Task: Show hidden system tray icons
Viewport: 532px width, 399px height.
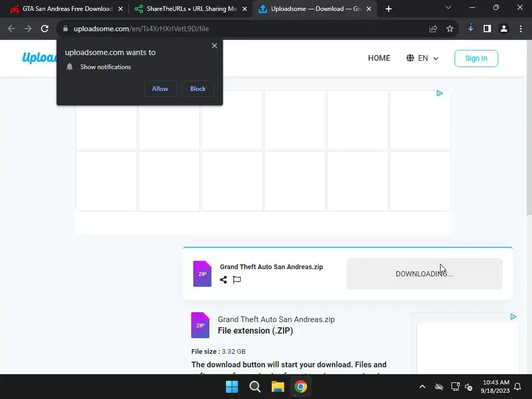Action: (422, 387)
